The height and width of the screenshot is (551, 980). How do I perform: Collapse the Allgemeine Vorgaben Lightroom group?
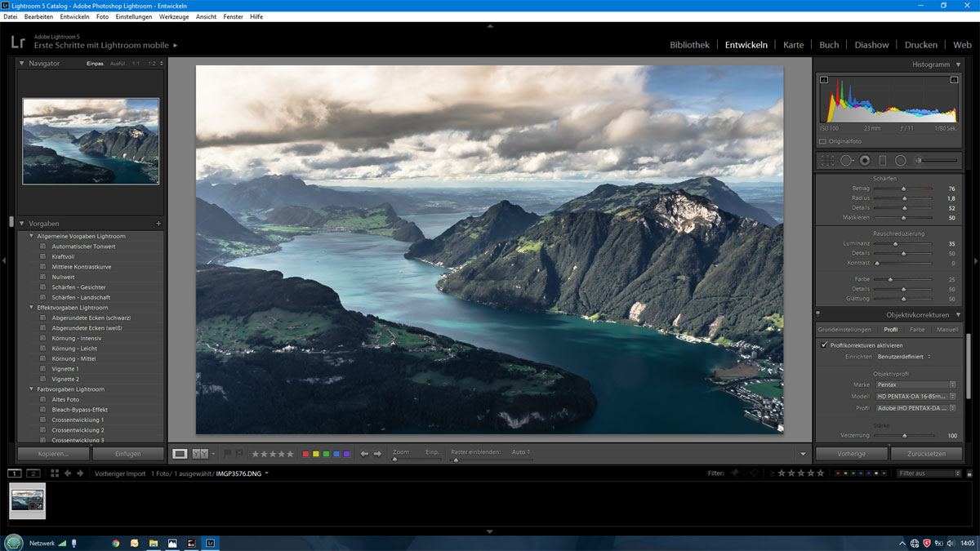(32, 237)
